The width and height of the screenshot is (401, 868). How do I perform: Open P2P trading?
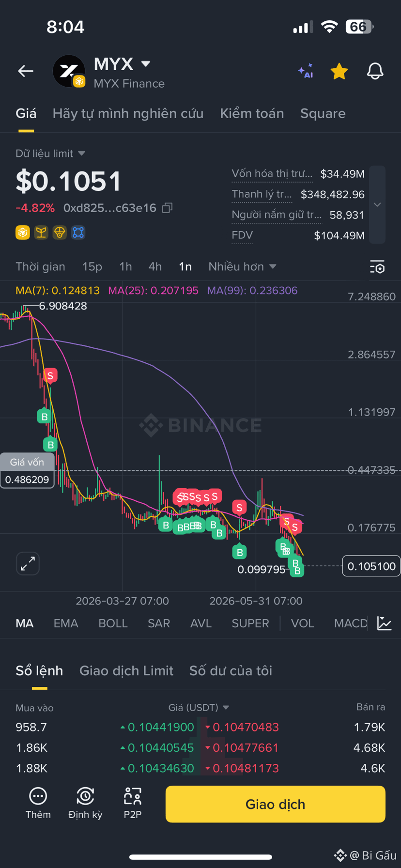(132, 803)
